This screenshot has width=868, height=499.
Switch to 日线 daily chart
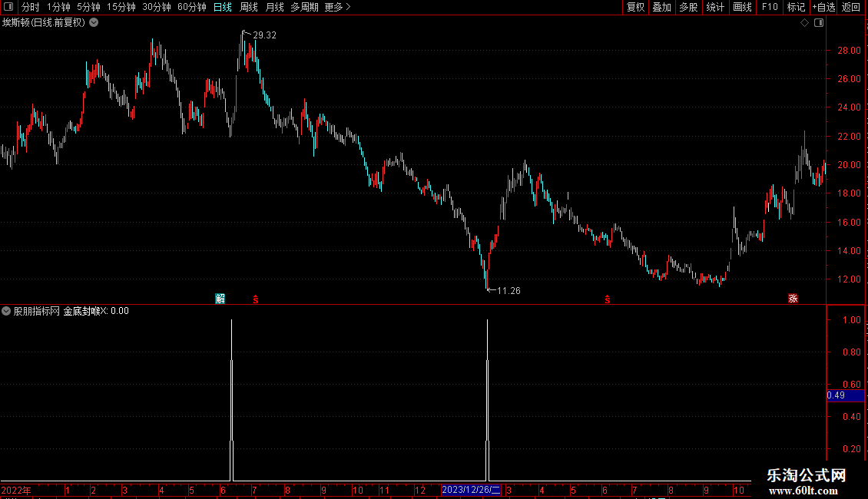point(223,7)
